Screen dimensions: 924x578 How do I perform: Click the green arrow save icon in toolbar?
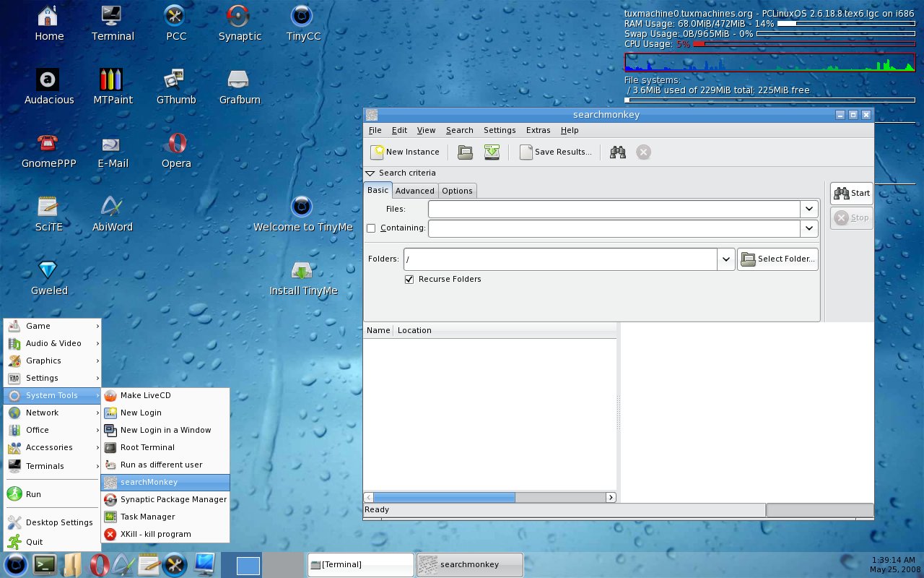pos(492,152)
